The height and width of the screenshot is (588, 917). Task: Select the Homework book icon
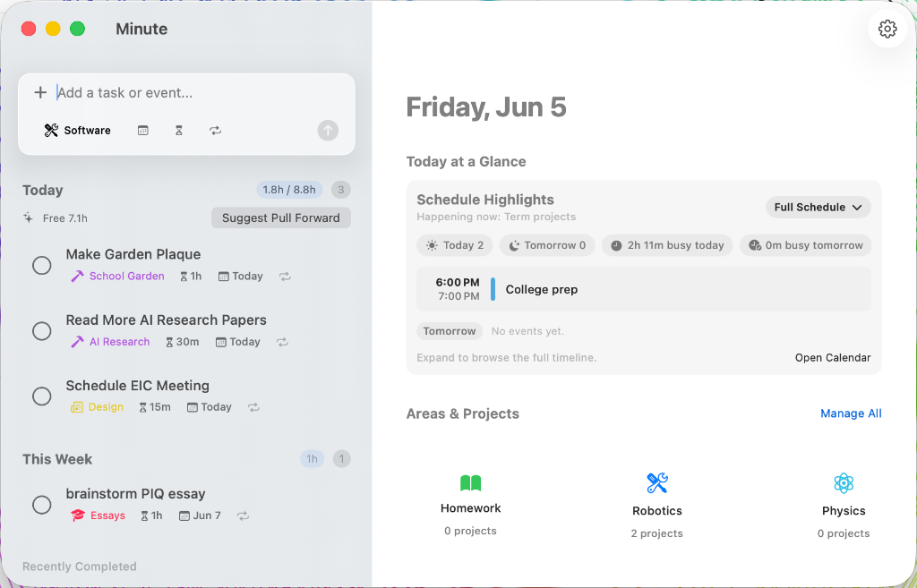(x=470, y=482)
